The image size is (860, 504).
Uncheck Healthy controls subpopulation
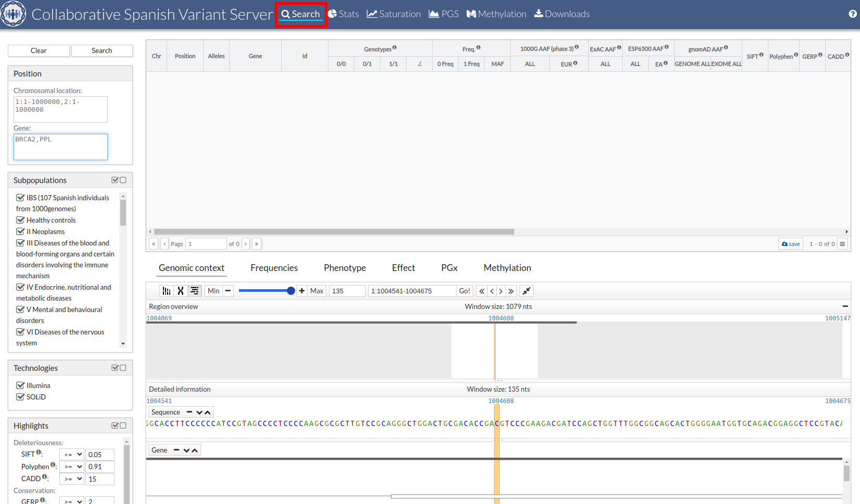20,220
